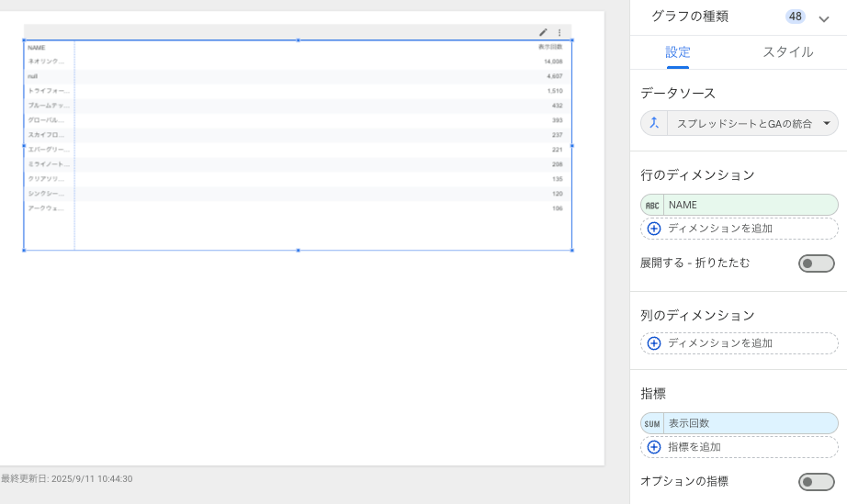Click the 表示回数 metric field chip
This screenshot has width=847, height=504.
point(749,423)
